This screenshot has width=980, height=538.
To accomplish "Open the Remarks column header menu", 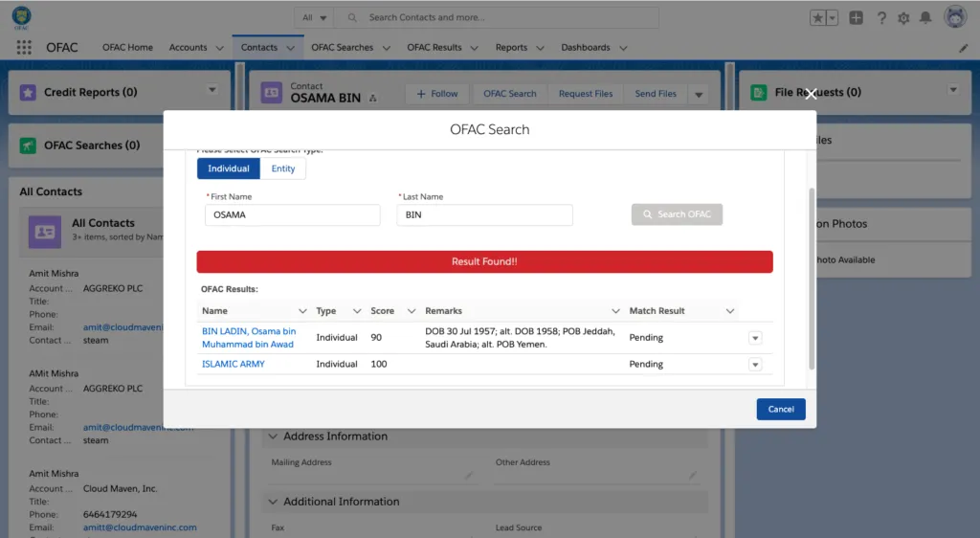I will coord(615,311).
